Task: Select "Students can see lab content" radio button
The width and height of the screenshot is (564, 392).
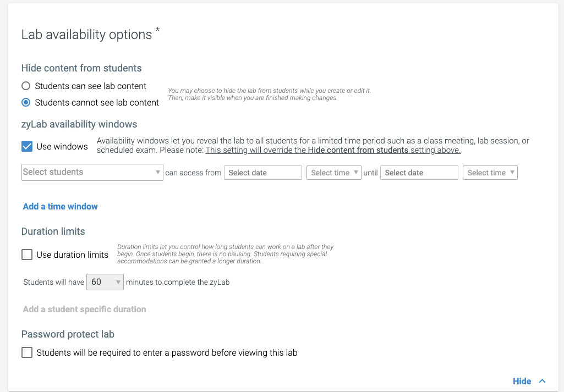Action: [26, 86]
